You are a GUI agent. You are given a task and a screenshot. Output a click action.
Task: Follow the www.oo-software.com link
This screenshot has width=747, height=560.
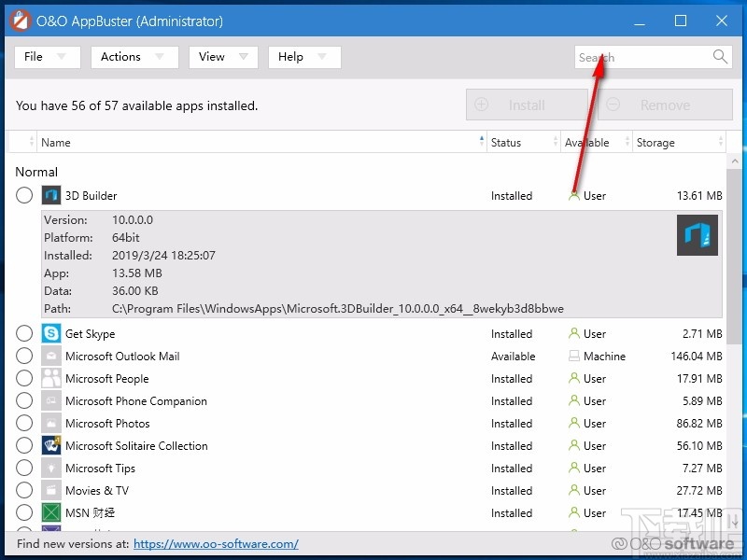point(216,543)
